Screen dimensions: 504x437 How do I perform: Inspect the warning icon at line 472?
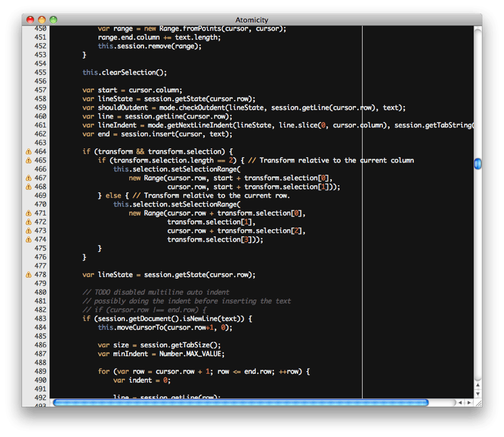(x=28, y=222)
